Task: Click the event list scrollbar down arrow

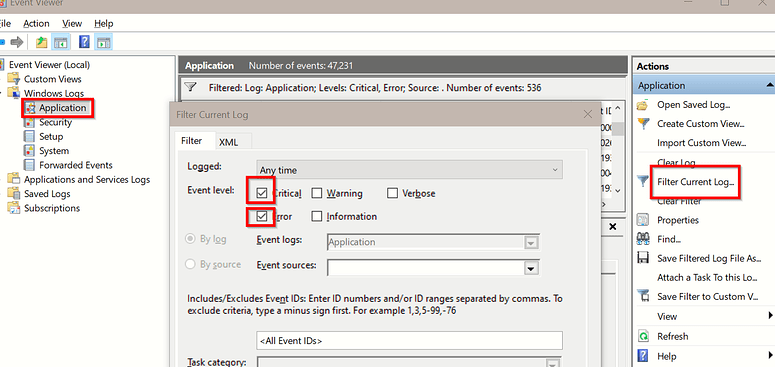Action: pos(618,190)
